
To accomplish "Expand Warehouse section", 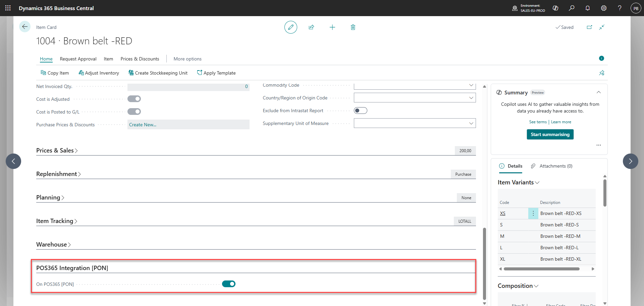I will coord(53,245).
